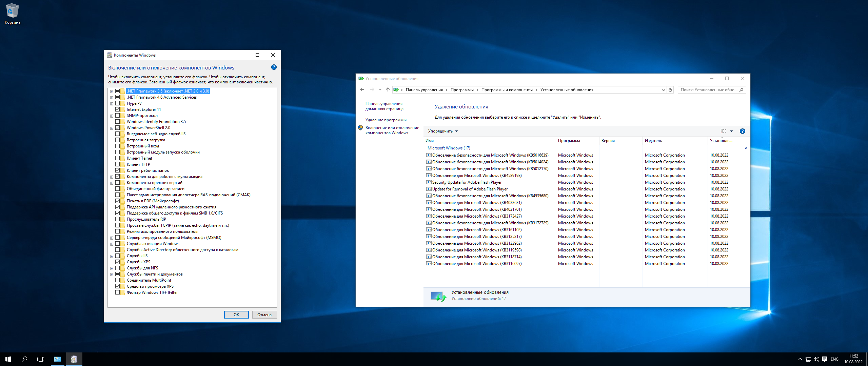Sort by the Publisher column header

[675, 141]
